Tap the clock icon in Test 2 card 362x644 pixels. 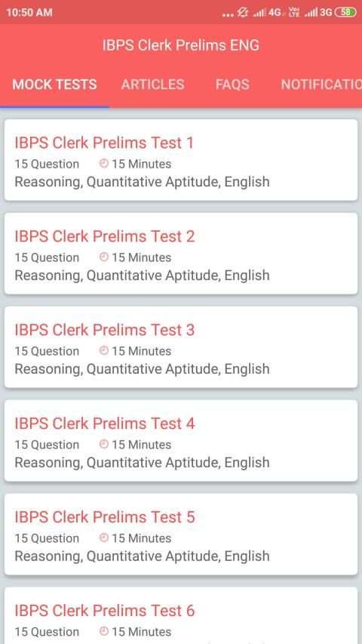(x=104, y=257)
